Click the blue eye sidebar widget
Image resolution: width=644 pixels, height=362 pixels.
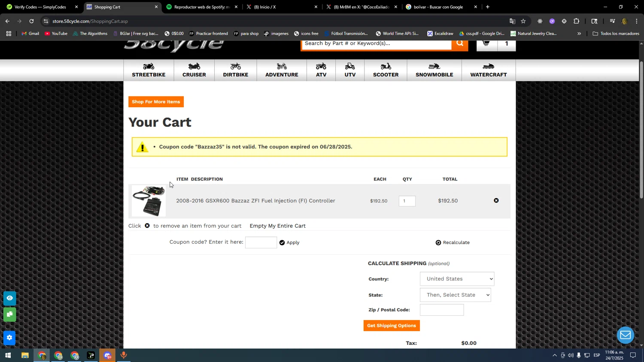[x=9, y=298]
